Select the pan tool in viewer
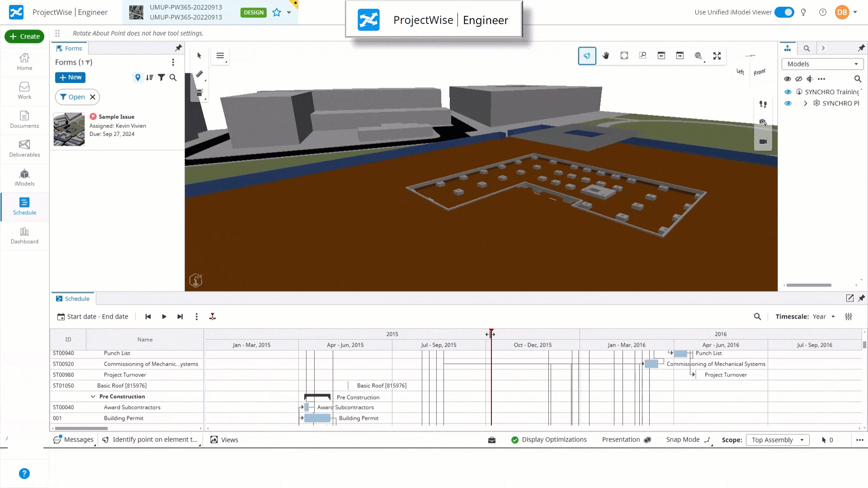868x488 pixels. (x=606, y=56)
